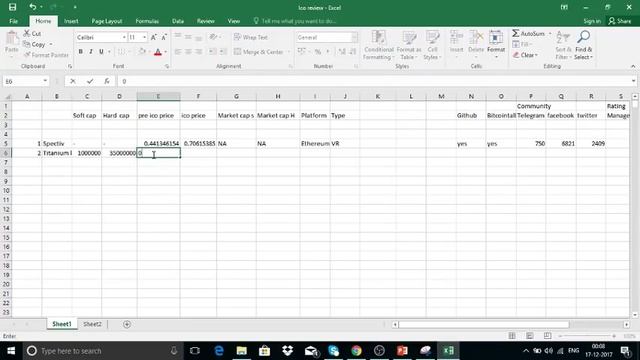Click the Share button
Viewport: 640px width, 360px height.
tap(620, 21)
